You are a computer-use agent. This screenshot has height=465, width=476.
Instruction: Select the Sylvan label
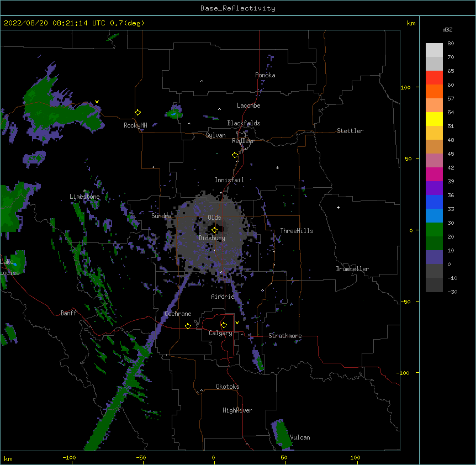click(x=215, y=135)
